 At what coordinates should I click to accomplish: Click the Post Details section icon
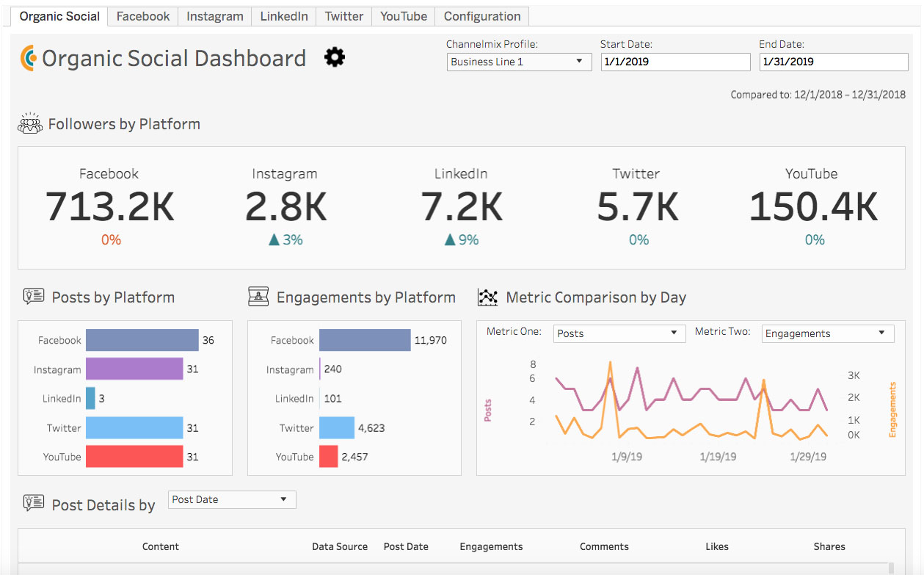(33, 503)
